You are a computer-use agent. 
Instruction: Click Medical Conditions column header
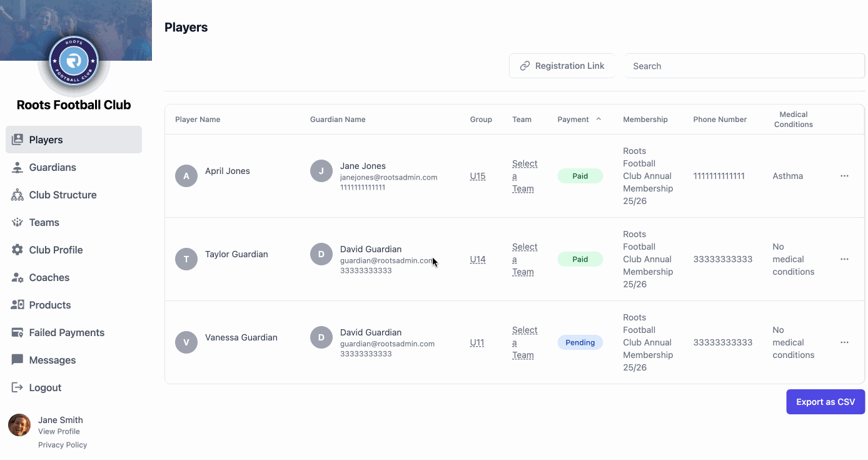click(794, 119)
